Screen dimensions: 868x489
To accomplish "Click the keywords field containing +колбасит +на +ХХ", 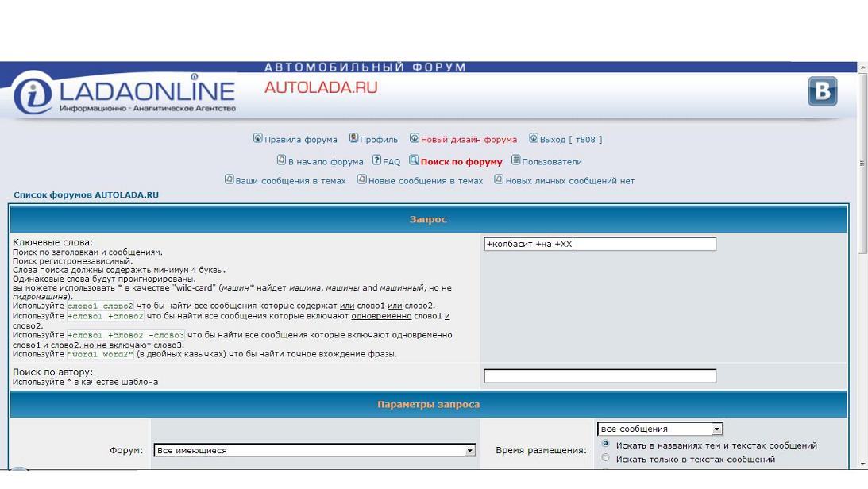I will (x=600, y=244).
